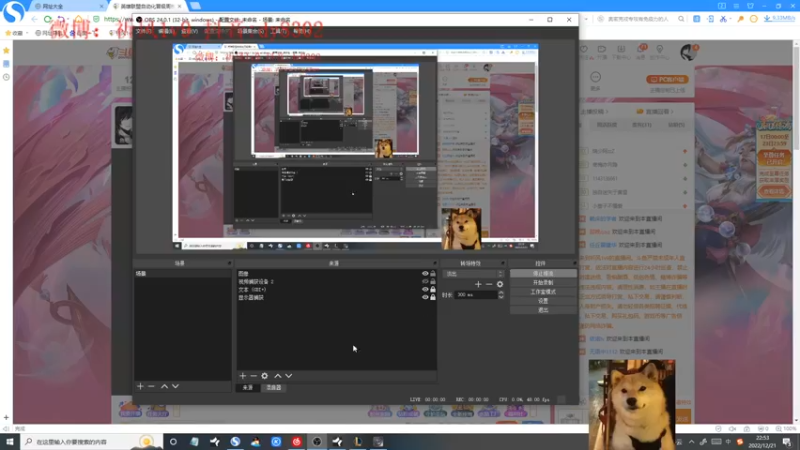Move the scene down with the arrow
The image size is (800, 450).
pos(176,386)
